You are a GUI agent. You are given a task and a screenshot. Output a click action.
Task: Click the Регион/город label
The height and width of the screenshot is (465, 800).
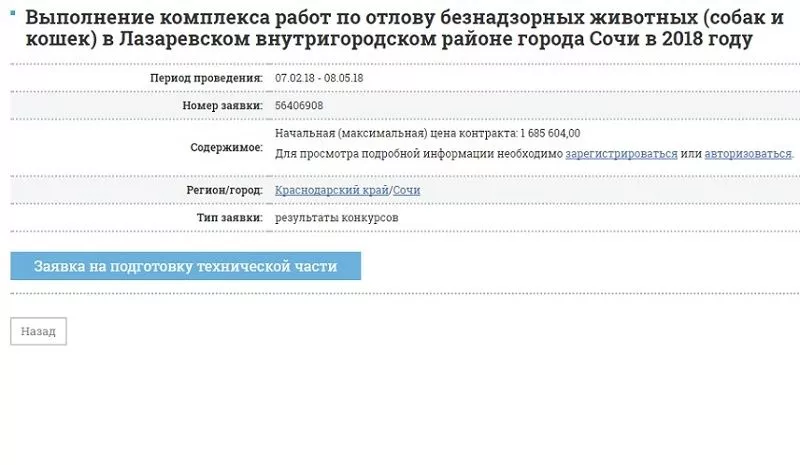point(224,190)
